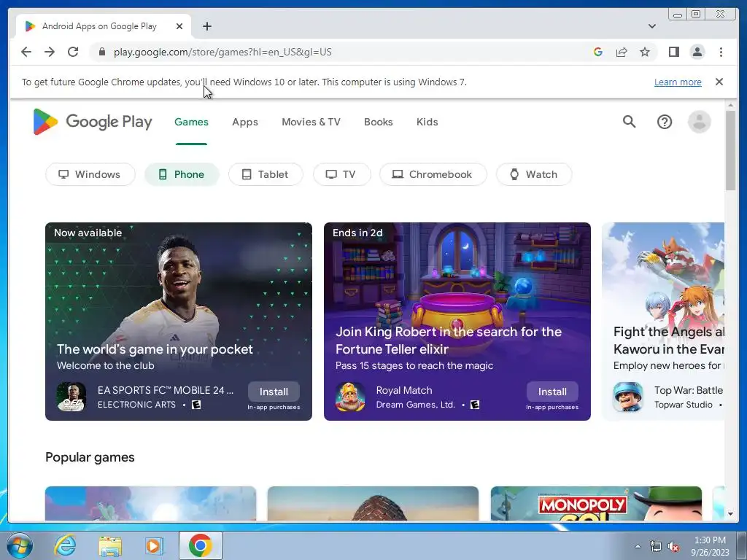This screenshot has width=747, height=560.
Task: Switch to the Apps tab
Action: click(x=245, y=122)
